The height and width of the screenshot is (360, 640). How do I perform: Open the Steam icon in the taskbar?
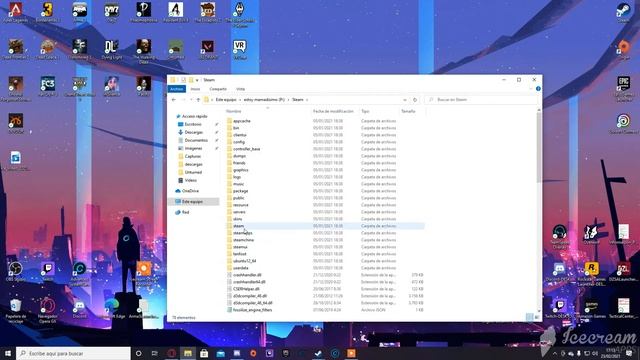click(318, 353)
